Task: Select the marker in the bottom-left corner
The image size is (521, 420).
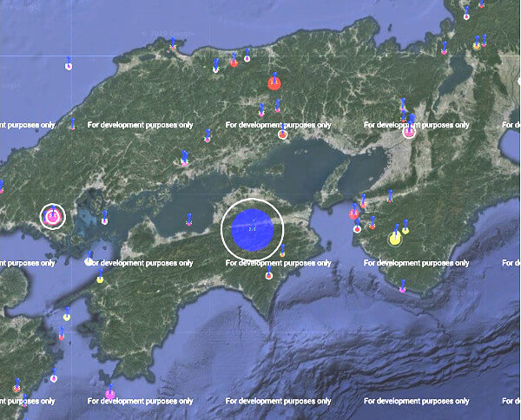Action: pyautogui.click(x=16, y=387)
